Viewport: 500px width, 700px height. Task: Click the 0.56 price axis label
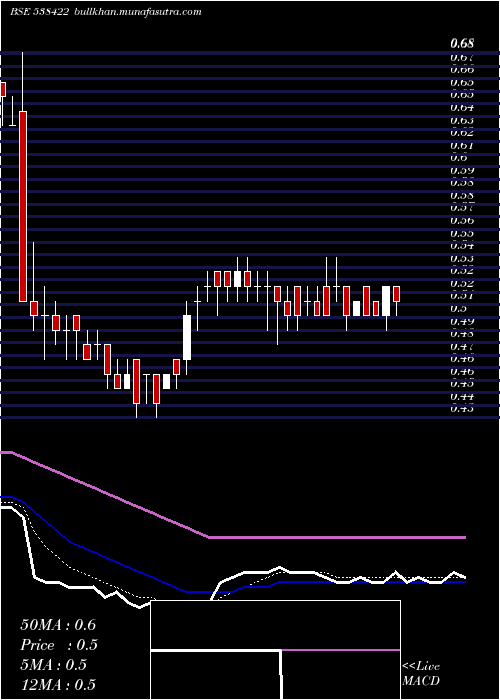462,221
